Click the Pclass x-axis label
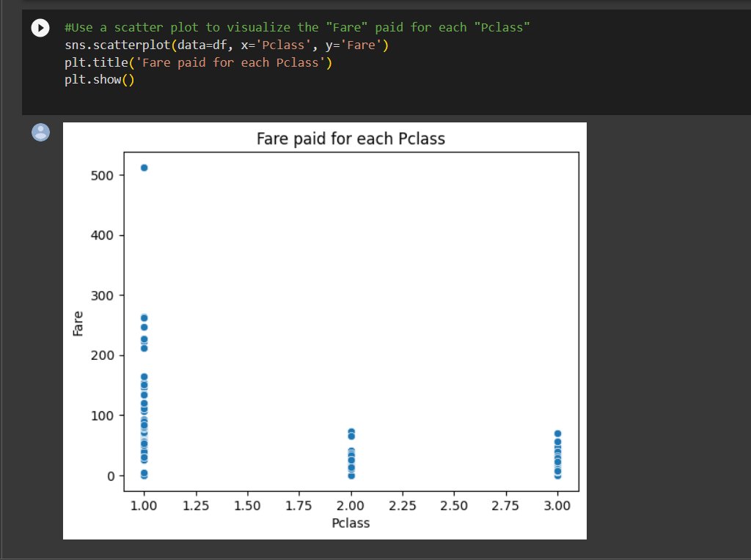 pos(350,523)
